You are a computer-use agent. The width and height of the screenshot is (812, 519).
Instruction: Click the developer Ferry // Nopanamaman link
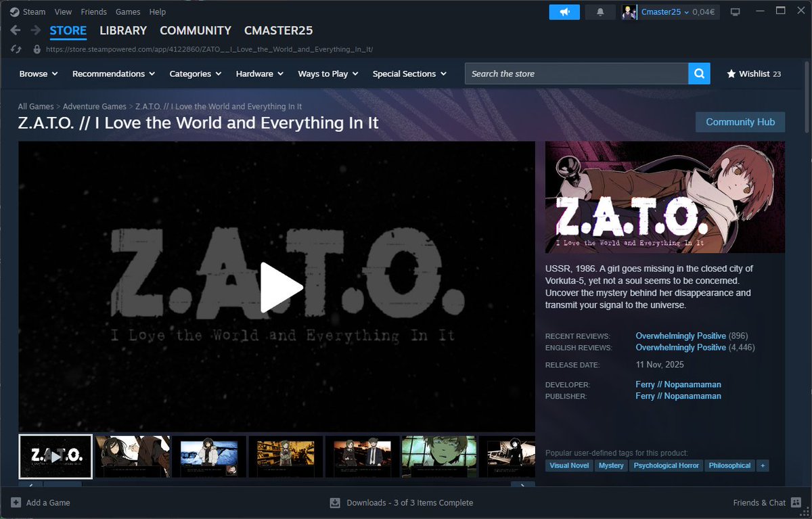click(x=678, y=384)
